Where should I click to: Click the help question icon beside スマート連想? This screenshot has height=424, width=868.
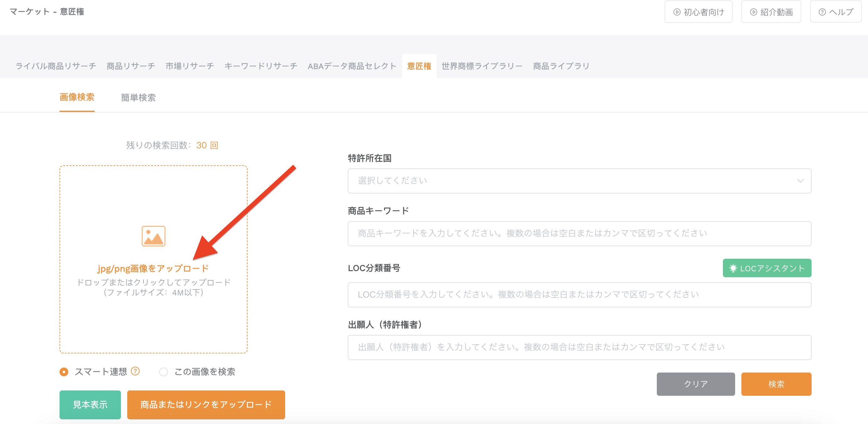click(x=135, y=371)
